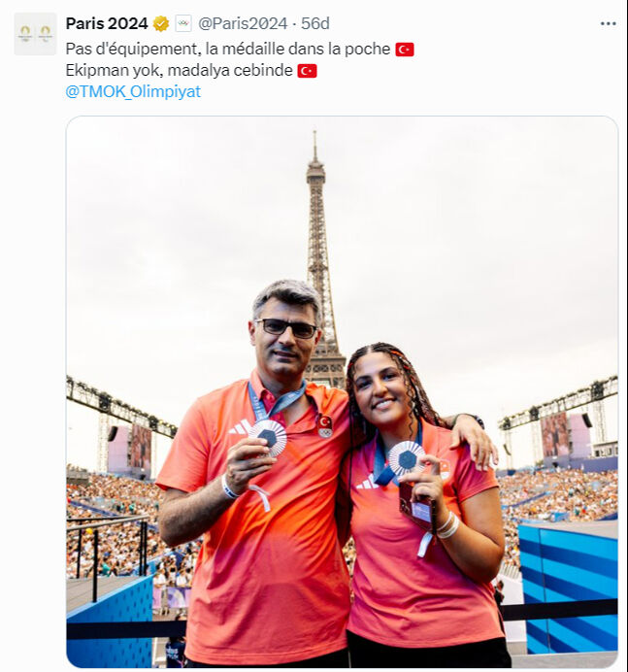Open the three-dot more options menu

click(608, 23)
